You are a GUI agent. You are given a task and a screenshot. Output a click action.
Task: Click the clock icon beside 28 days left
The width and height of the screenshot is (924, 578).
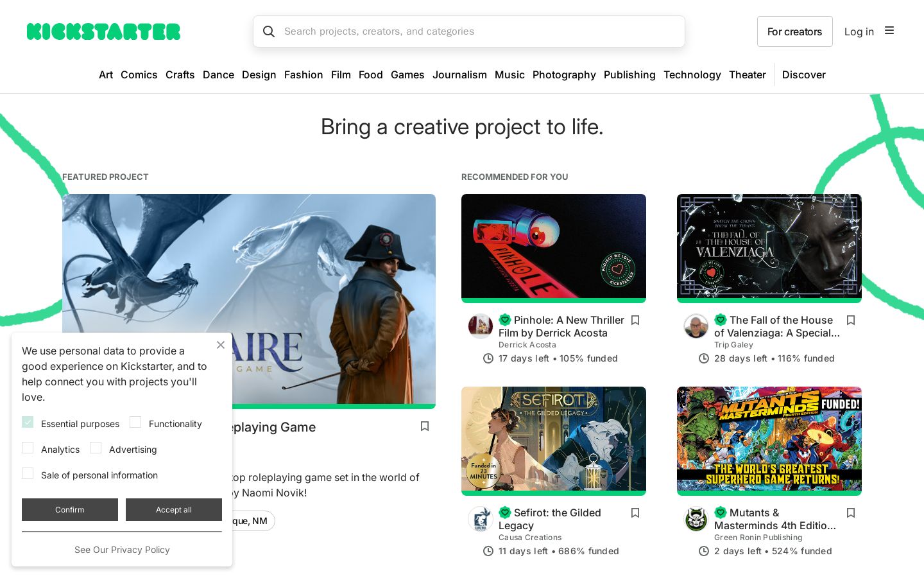(704, 358)
